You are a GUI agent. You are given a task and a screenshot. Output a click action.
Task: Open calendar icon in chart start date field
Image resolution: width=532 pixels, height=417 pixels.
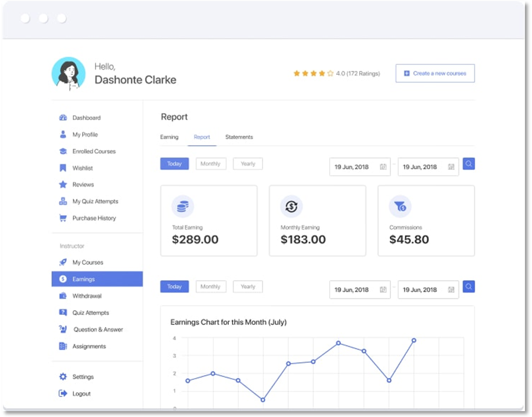coord(383,290)
